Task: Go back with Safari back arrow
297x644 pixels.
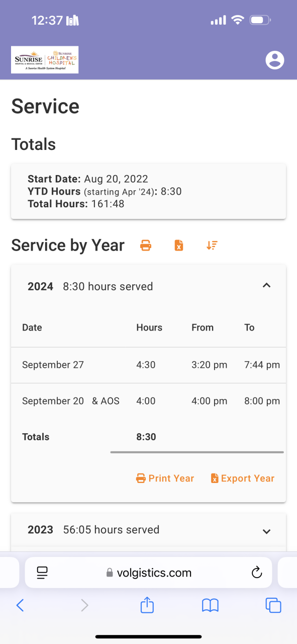Action: [x=20, y=605]
